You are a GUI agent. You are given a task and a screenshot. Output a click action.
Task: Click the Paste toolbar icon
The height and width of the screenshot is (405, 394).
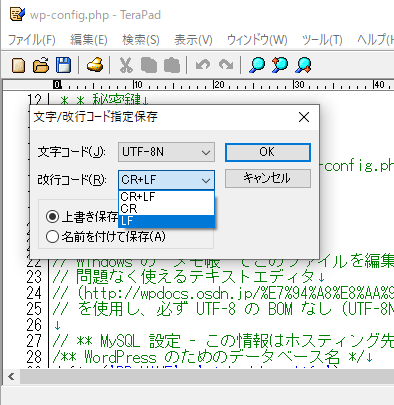172,65
